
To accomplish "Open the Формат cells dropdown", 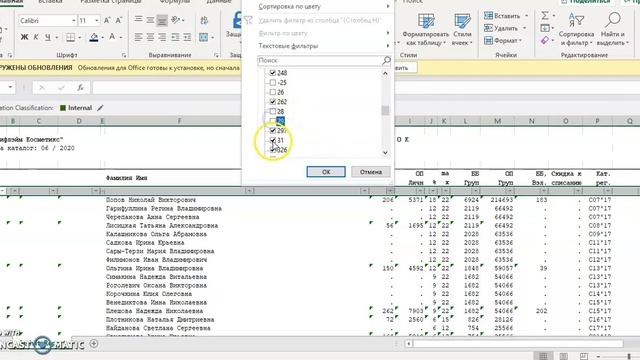I will pos(503,40).
